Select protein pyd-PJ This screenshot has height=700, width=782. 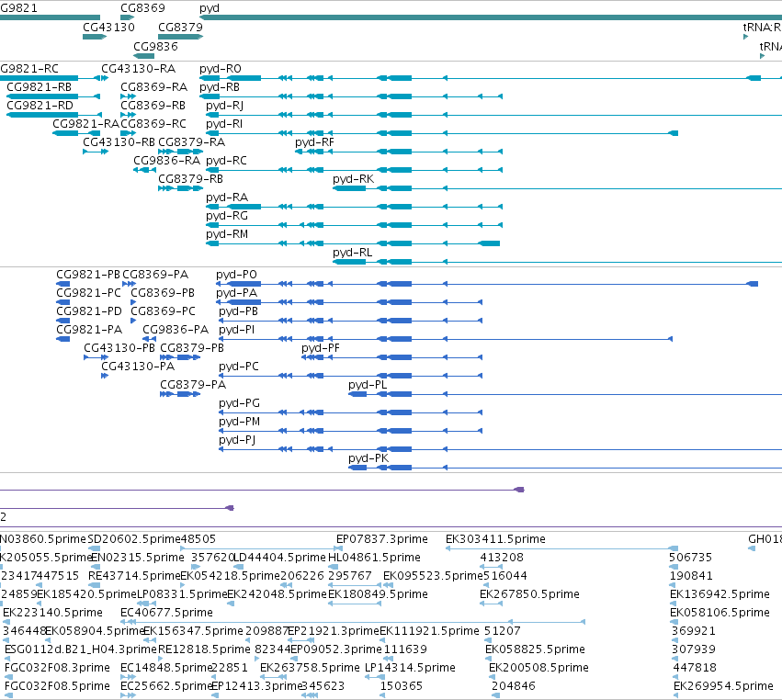(x=237, y=441)
